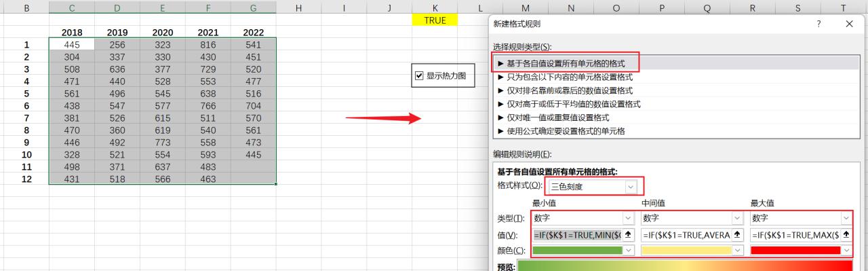Select the cell with value 323
This screenshot has height=271, width=868.
click(x=163, y=45)
